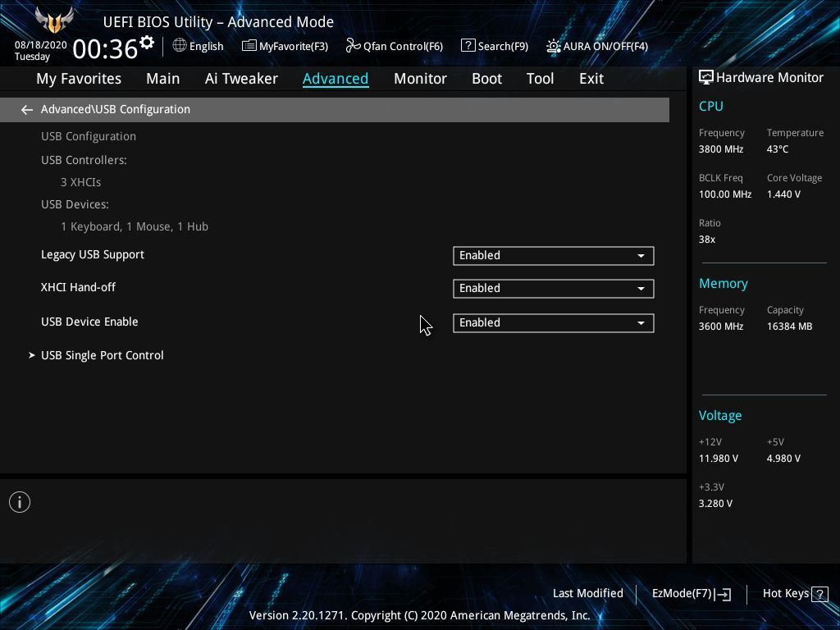Click the USB Controllers: label
The height and width of the screenshot is (630, 840).
click(x=84, y=160)
